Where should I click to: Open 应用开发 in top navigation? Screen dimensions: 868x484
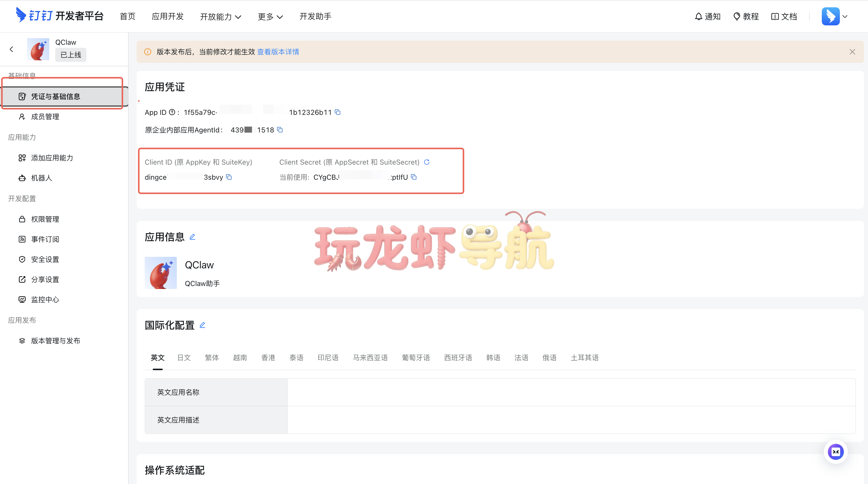168,17
